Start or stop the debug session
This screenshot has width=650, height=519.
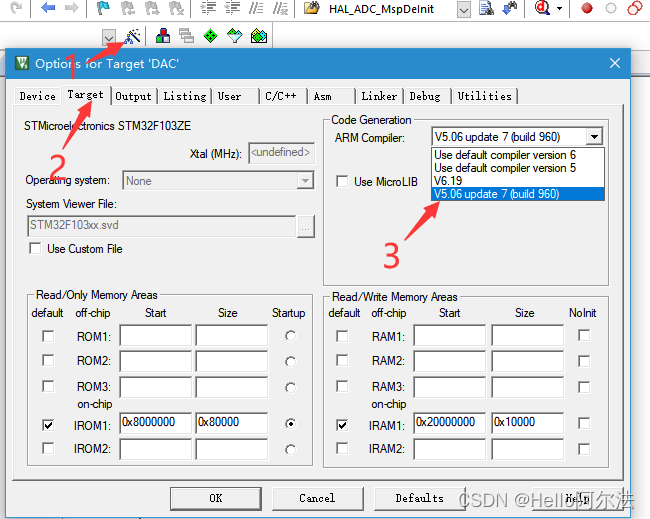(x=542, y=7)
